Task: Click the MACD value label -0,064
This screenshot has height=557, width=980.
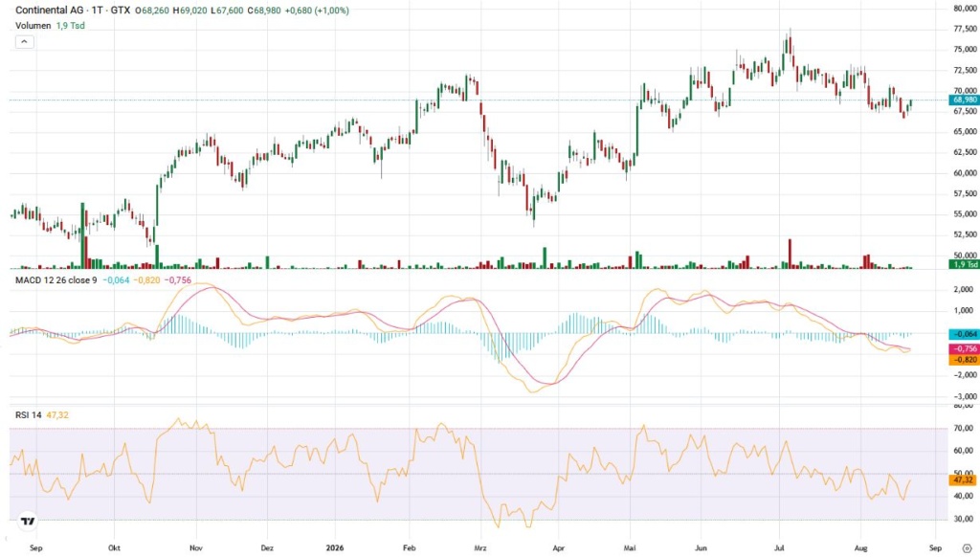Action: [964, 334]
